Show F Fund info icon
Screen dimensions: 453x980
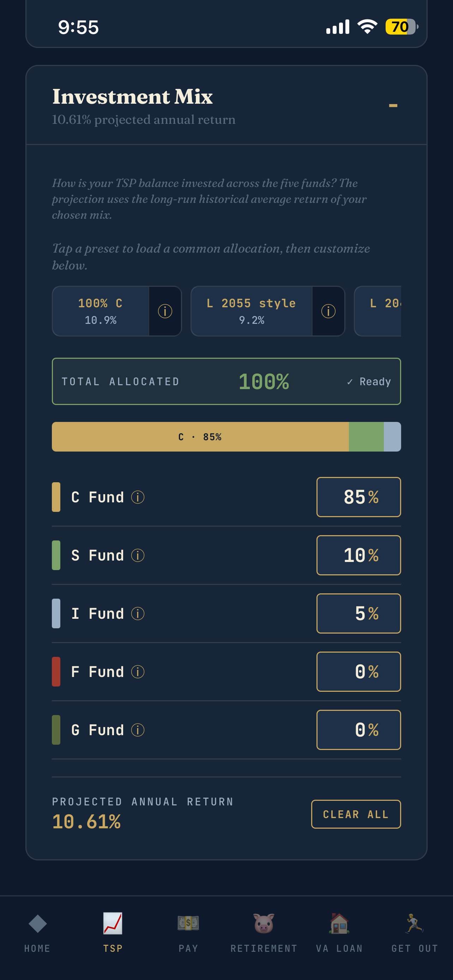138,672
